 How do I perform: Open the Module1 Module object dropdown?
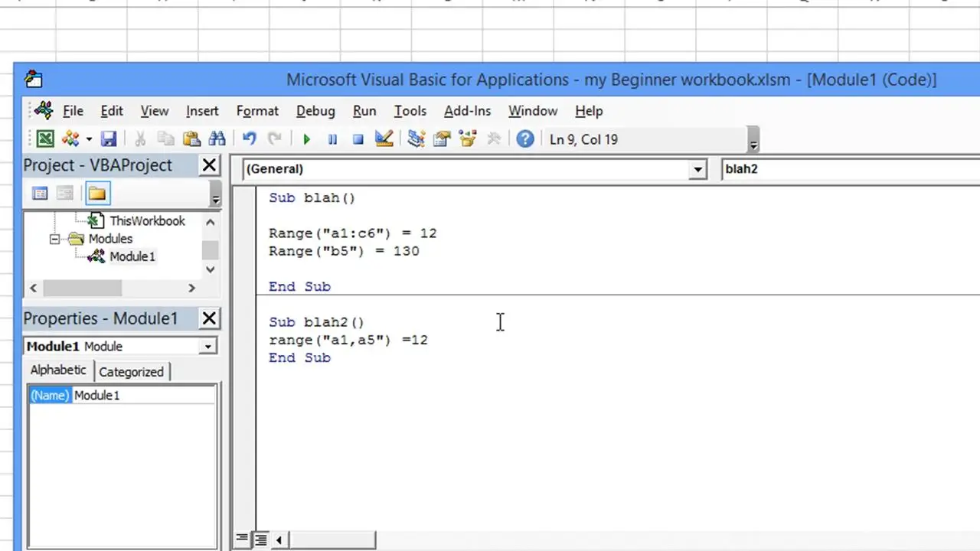tap(207, 347)
